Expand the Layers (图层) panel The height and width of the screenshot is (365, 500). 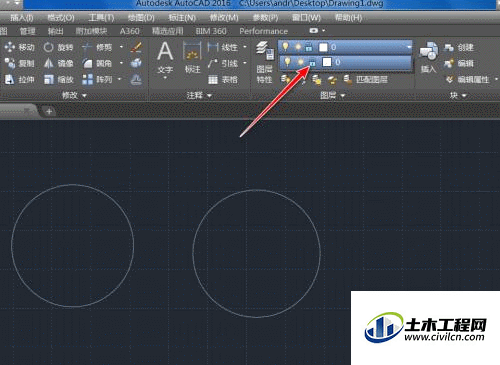coord(333,96)
